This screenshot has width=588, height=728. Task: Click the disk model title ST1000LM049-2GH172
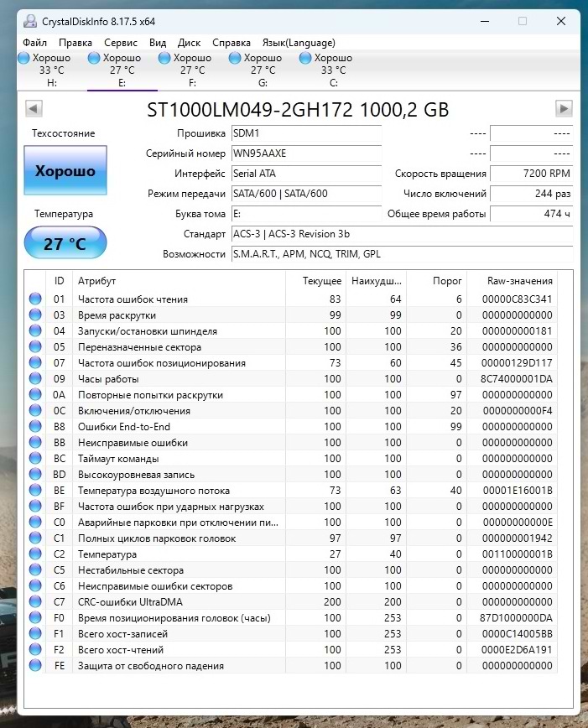coord(298,110)
